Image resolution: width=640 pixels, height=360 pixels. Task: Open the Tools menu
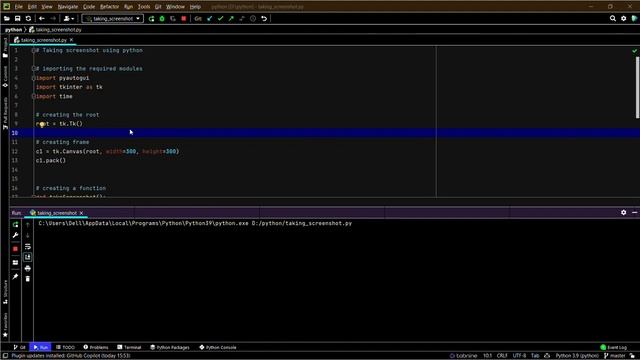coord(144,7)
